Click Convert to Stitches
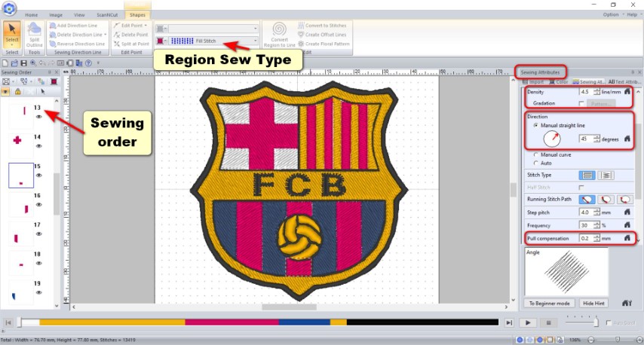Screen dimensions: 644x345 (322, 26)
